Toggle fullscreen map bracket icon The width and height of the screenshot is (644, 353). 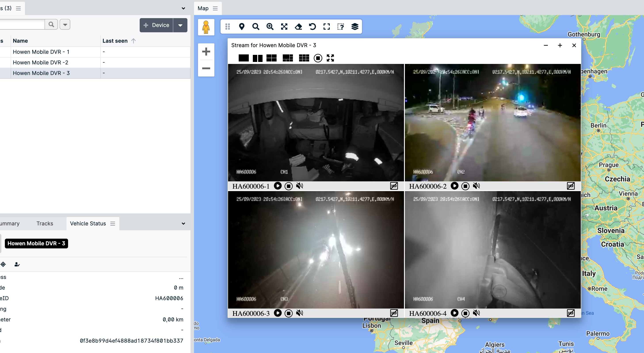(326, 27)
